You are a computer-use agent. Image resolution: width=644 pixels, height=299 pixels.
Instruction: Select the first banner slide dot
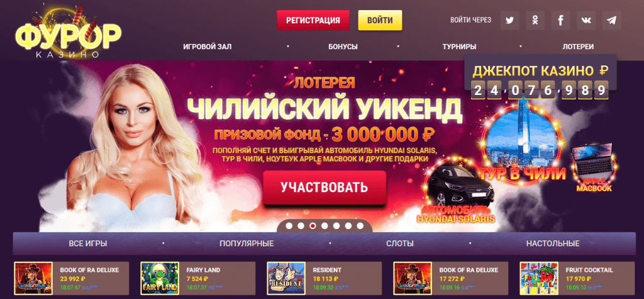pos(289,226)
